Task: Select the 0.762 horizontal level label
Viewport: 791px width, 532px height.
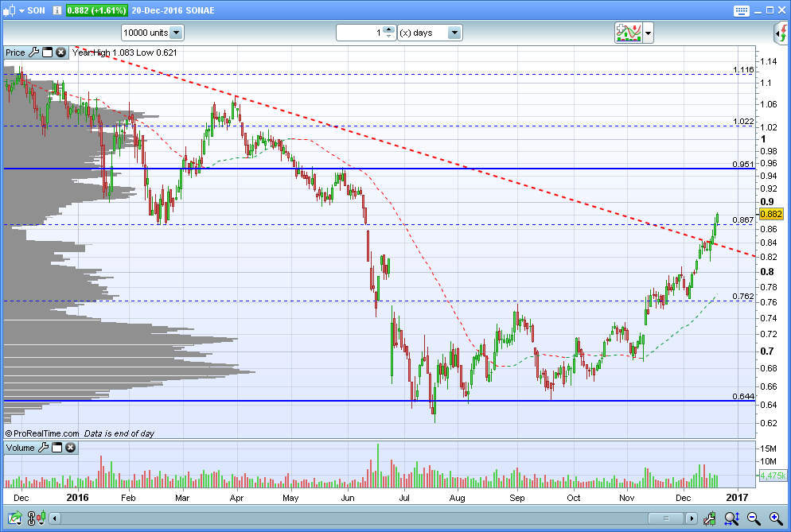Action: click(x=743, y=297)
